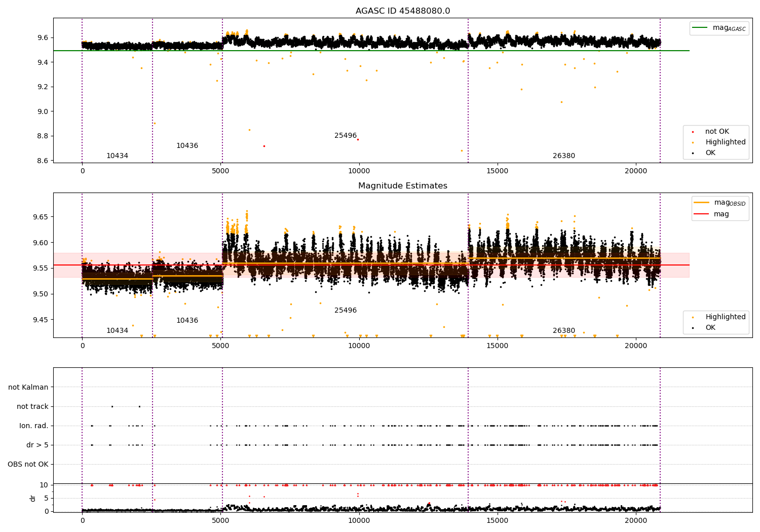Viewport: 760px width, 532px height.
Task: Click obsid label 26380 in the AGASC ID plot
Action: (x=564, y=156)
